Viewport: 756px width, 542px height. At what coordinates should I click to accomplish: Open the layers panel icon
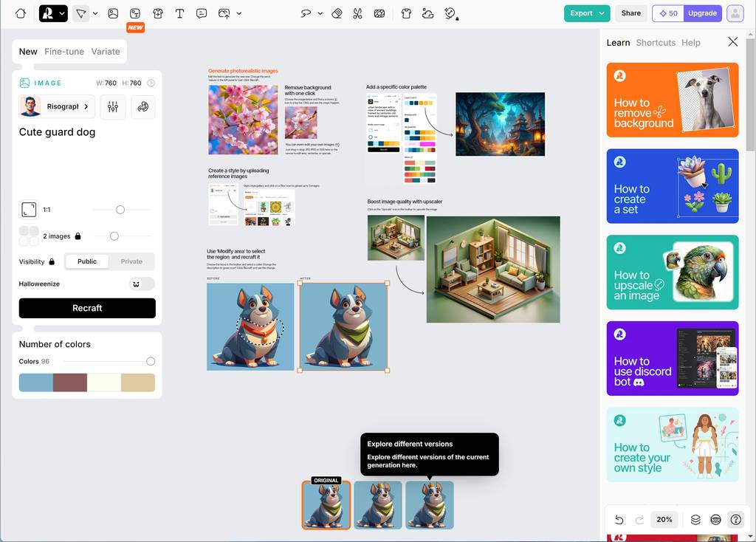pyautogui.click(x=695, y=519)
